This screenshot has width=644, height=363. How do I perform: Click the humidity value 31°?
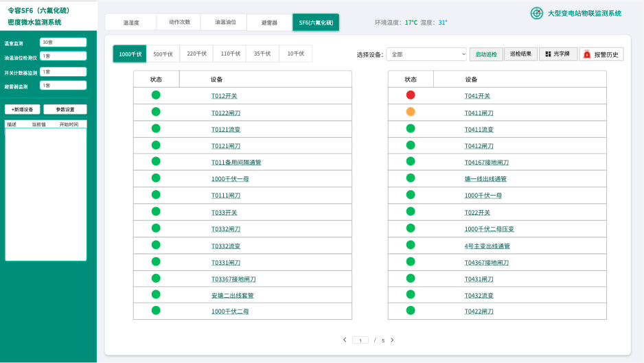[x=442, y=23]
